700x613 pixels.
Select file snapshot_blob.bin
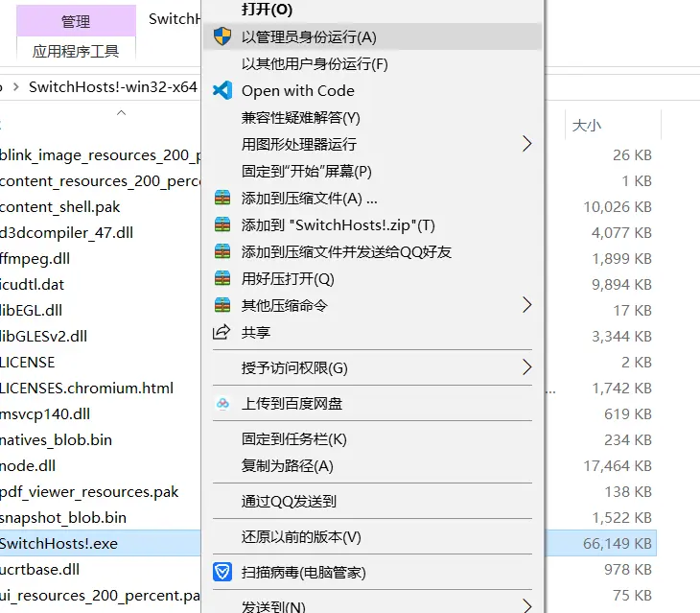[x=63, y=517]
